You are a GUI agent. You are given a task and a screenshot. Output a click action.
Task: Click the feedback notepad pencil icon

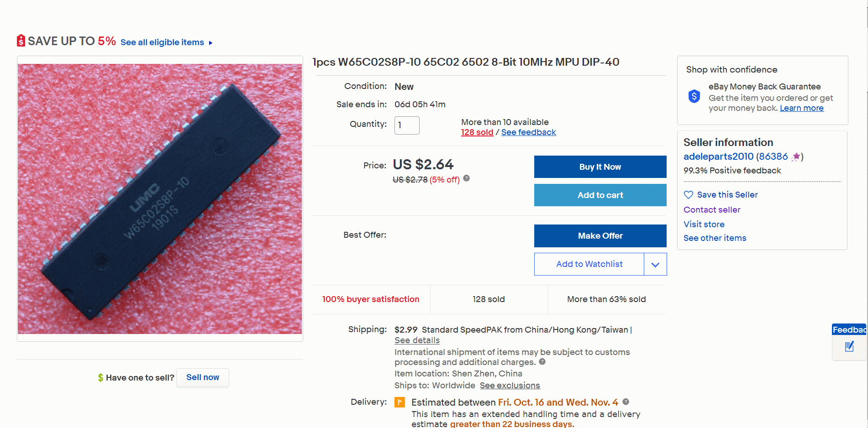point(849,347)
